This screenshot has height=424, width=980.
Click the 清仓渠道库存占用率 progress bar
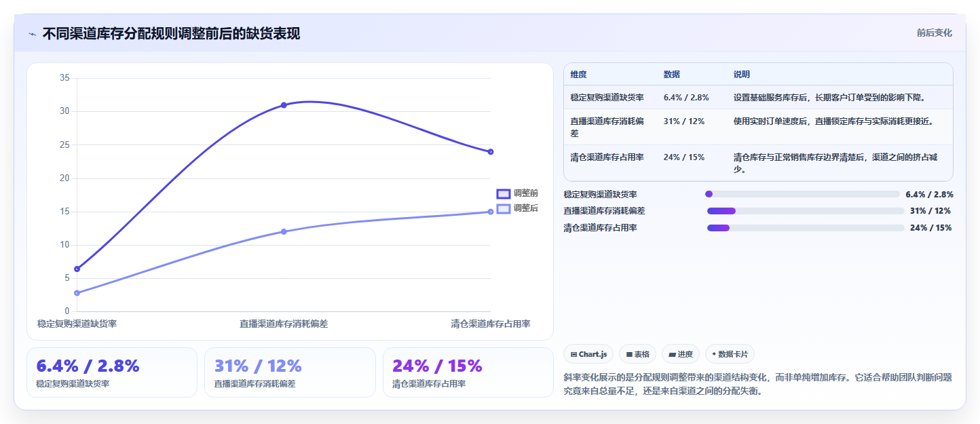806,228
